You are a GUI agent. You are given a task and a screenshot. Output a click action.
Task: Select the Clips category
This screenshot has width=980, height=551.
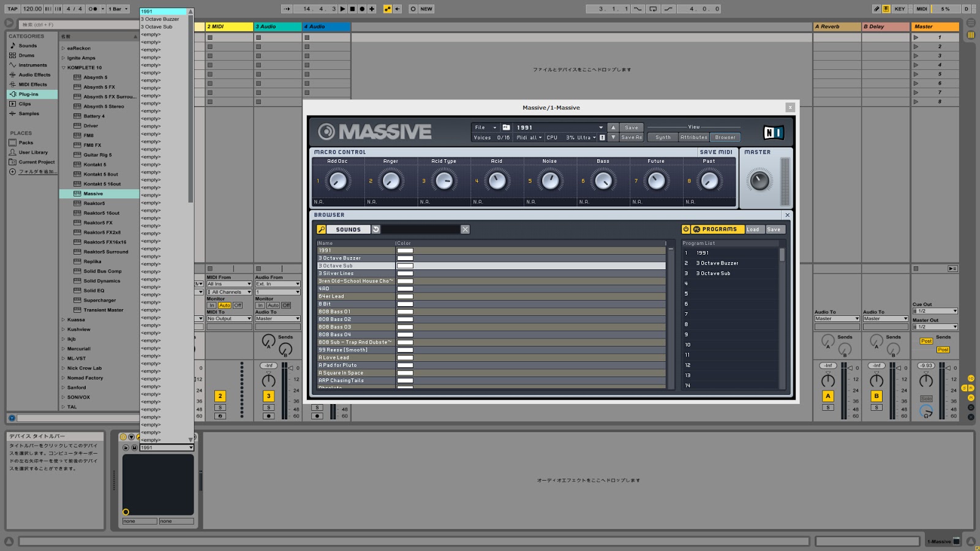tap(24, 104)
